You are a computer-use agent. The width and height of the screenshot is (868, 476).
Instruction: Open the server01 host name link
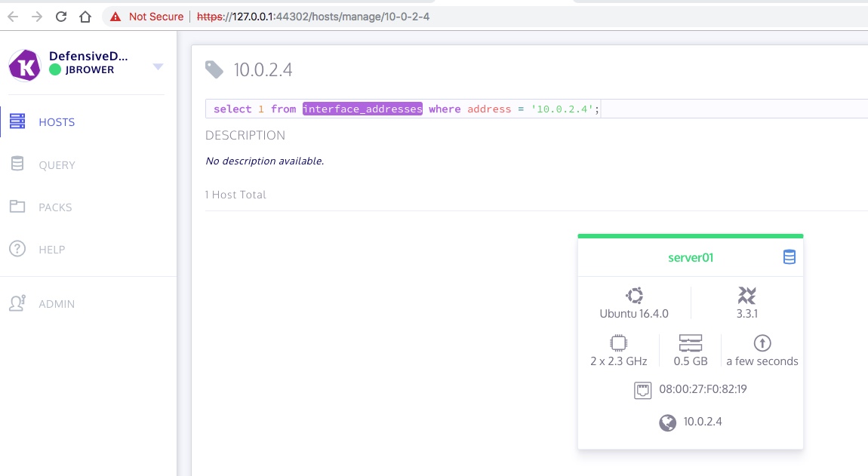point(690,258)
